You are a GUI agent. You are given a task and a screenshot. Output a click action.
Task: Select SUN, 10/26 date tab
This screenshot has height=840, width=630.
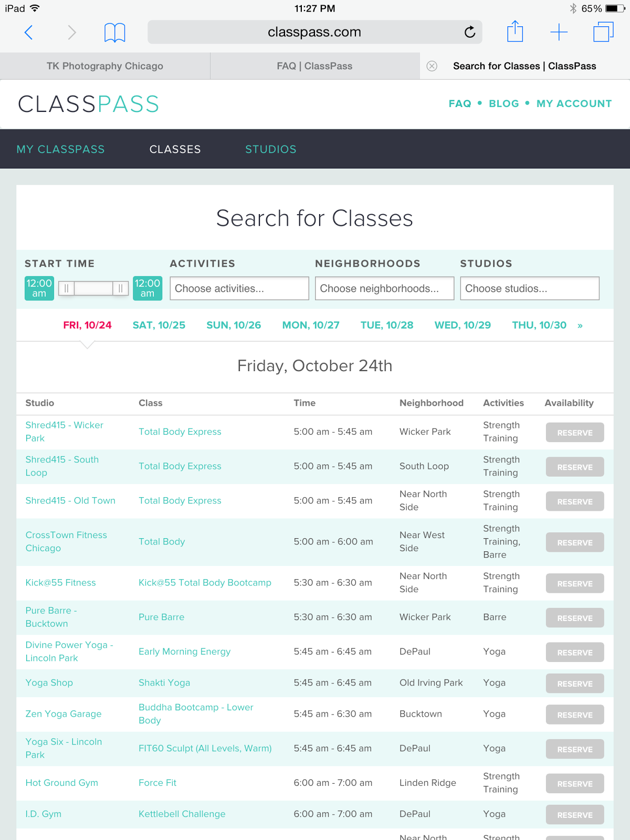click(234, 325)
